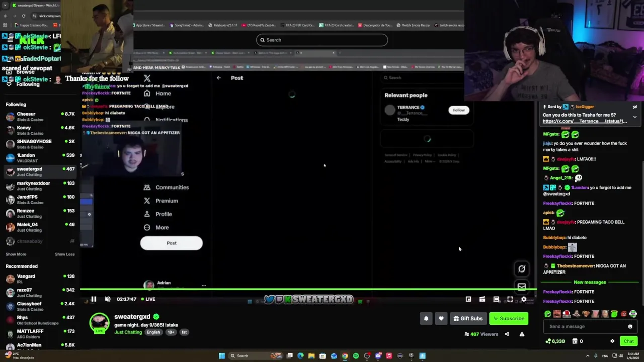The height and width of the screenshot is (362, 644).
Task: Open the emote picker in chat input
Action: 630,327
